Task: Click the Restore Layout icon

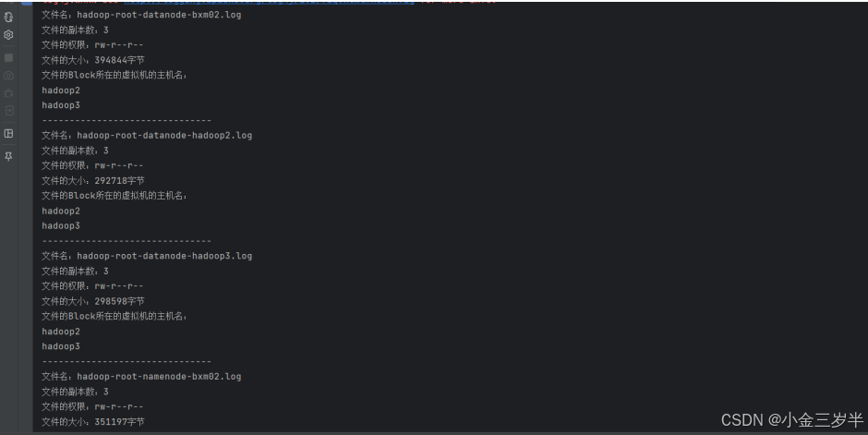Action: pyautogui.click(x=8, y=133)
